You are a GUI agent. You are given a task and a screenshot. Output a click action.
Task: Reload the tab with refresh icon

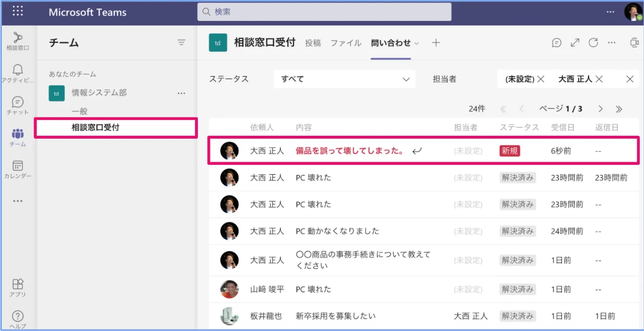click(593, 43)
